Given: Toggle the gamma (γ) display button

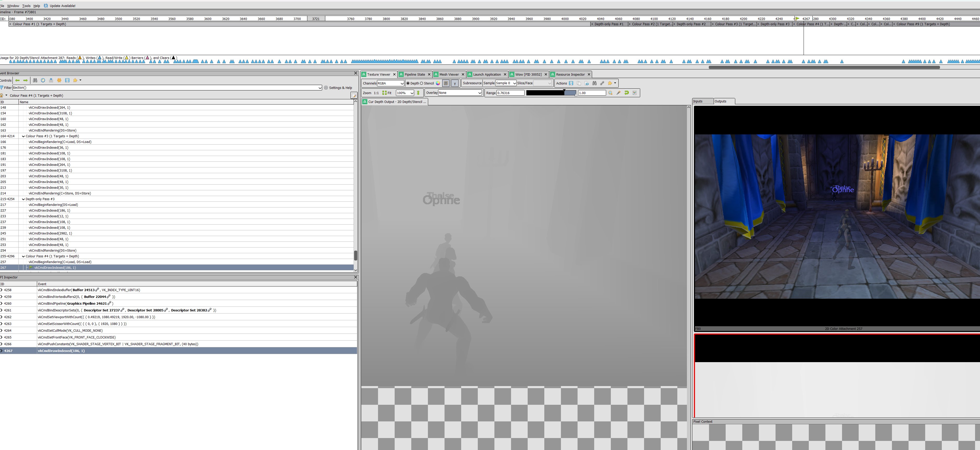Looking at the screenshot, I should [x=455, y=83].
